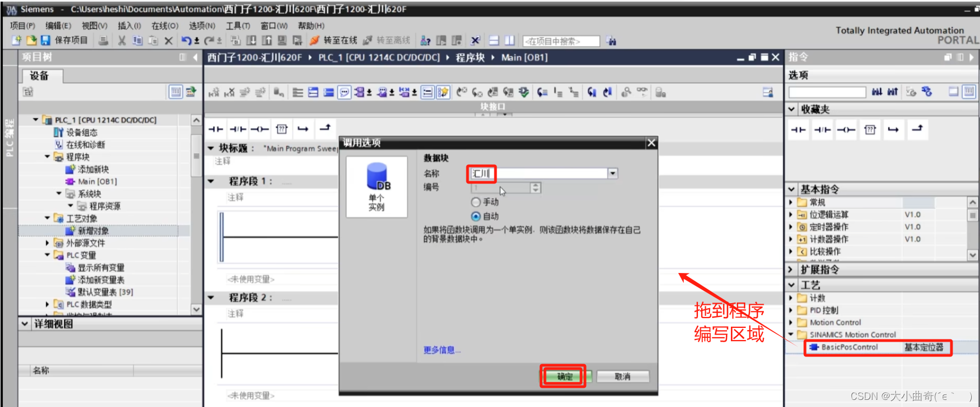
Task: Click the data block name input field
Action: pyautogui.click(x=538, y=174)
